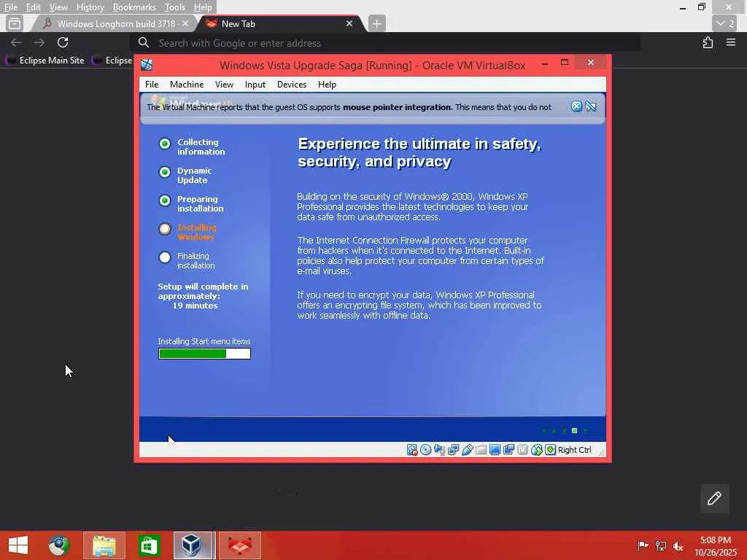Click the Finalizing installation step indicator
Screen dimensions: 747x560
(x=165, y=257)
